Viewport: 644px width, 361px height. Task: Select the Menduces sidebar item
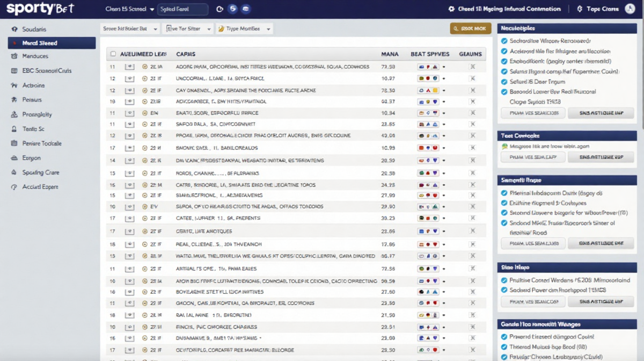35,56
